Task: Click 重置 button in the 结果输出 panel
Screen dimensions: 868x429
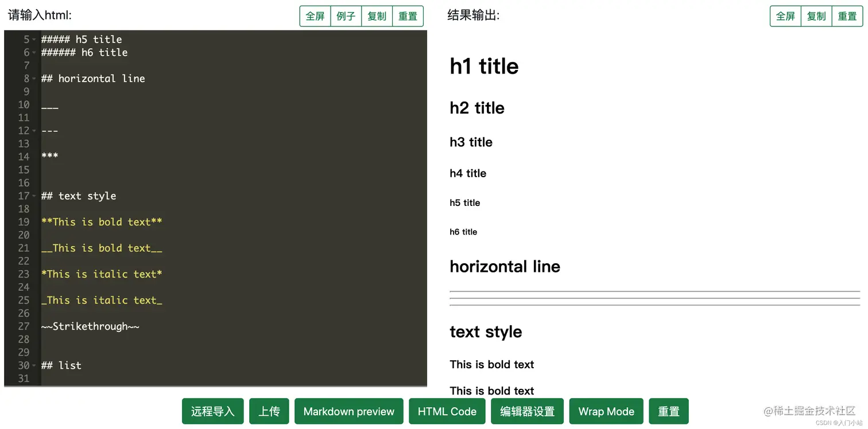Action: (x=847, y=16)
